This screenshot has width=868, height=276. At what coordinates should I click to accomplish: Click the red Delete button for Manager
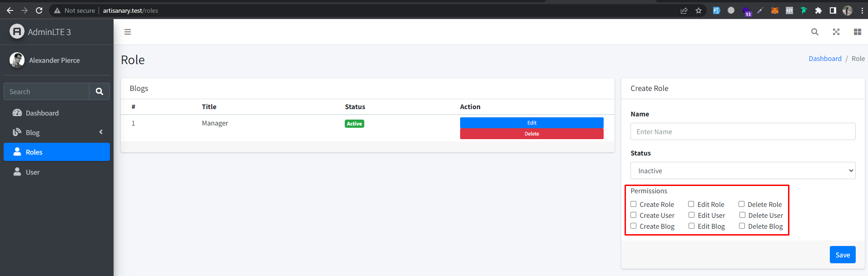click(x=531, y=134)
